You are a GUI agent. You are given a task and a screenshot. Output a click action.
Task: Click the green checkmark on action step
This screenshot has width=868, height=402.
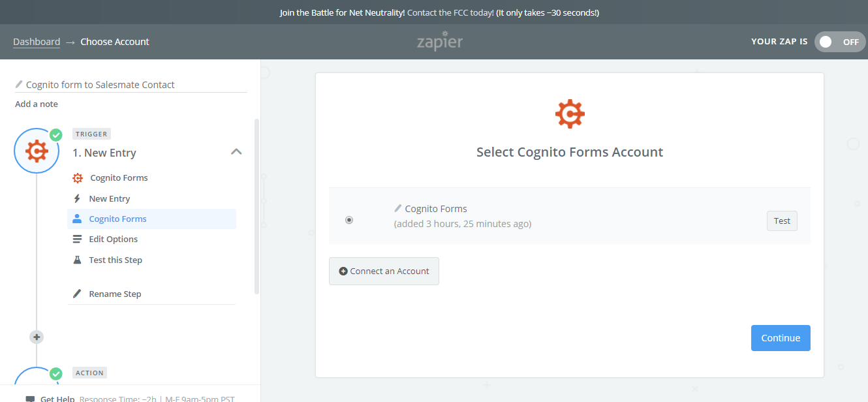click(56, 373)
